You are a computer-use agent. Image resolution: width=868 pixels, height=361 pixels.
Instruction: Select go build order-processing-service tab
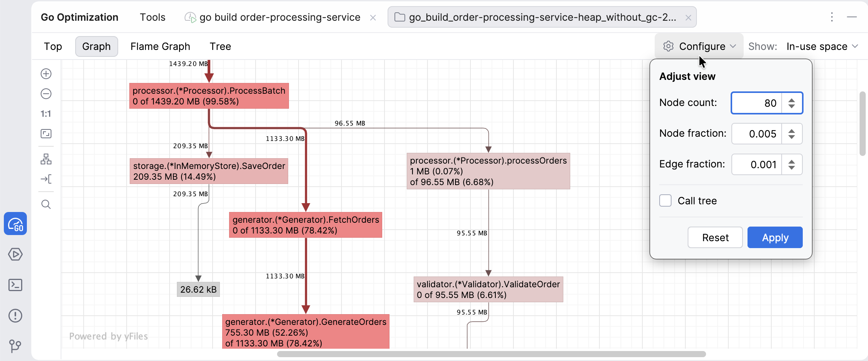(280, 17)
